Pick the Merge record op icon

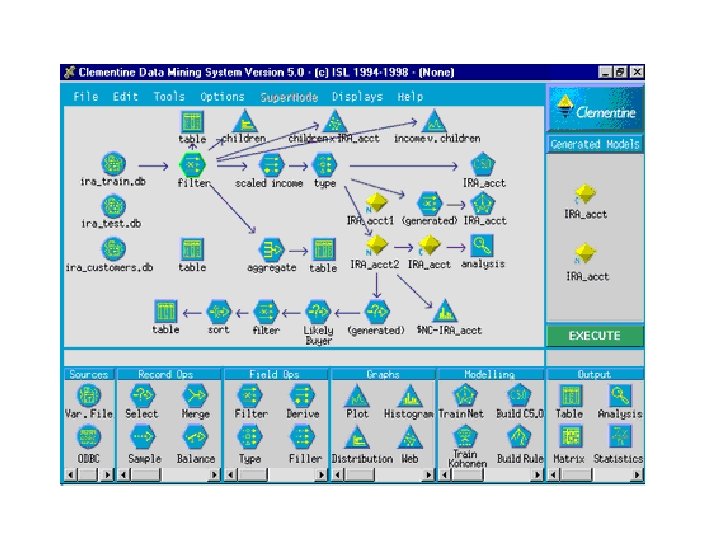pos(196,395)
